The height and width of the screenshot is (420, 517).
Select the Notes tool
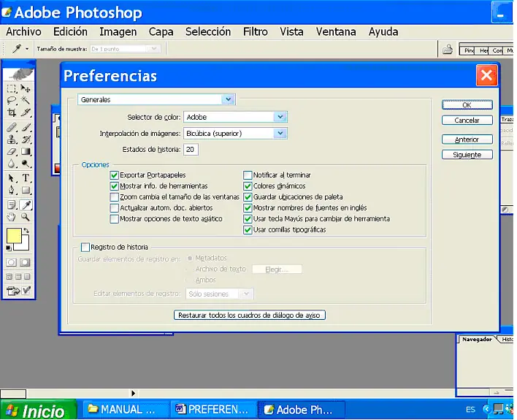(12, 205)
